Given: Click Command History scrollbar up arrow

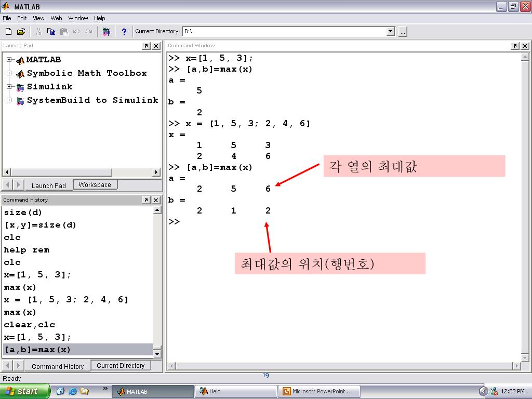Looking at the screenshot, I should [157, 210].
